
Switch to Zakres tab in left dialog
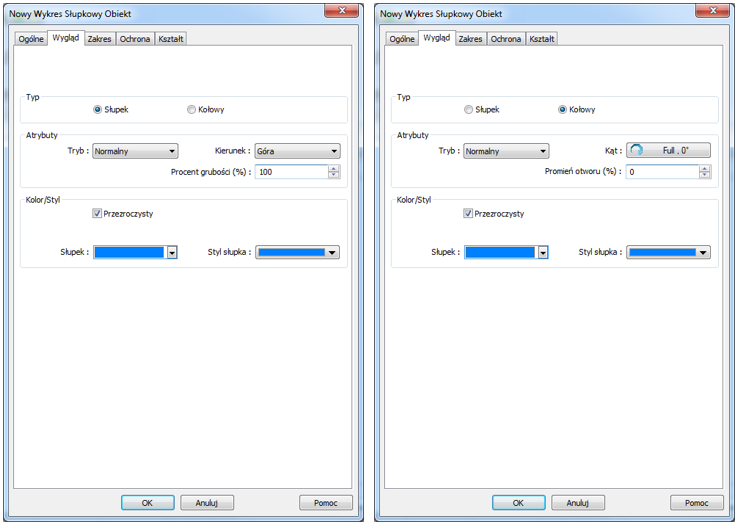(99, 39)
